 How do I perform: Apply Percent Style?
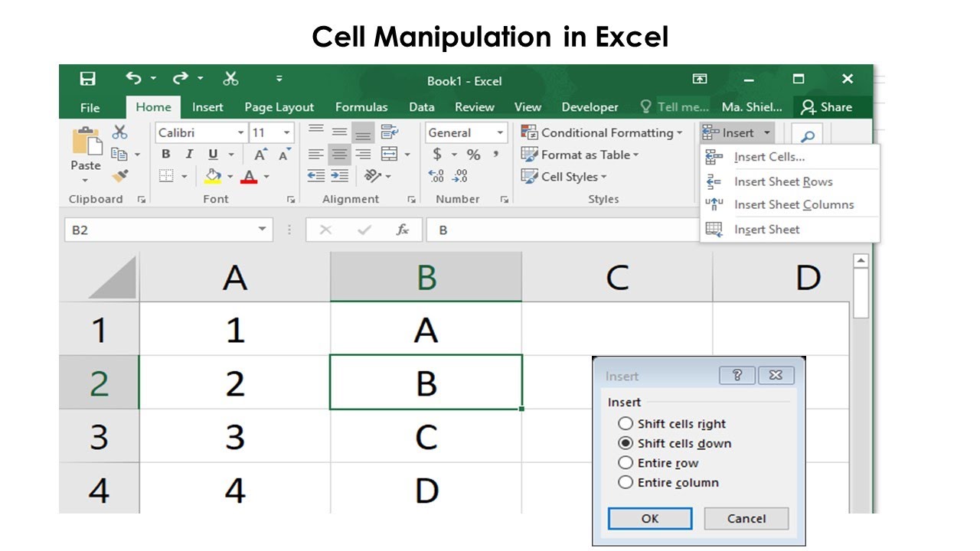point(473,155)
